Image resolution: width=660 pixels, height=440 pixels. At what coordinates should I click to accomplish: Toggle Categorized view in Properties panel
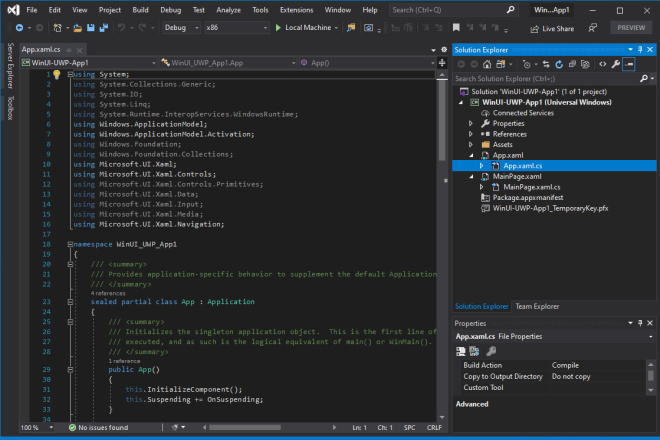point(460,351)
